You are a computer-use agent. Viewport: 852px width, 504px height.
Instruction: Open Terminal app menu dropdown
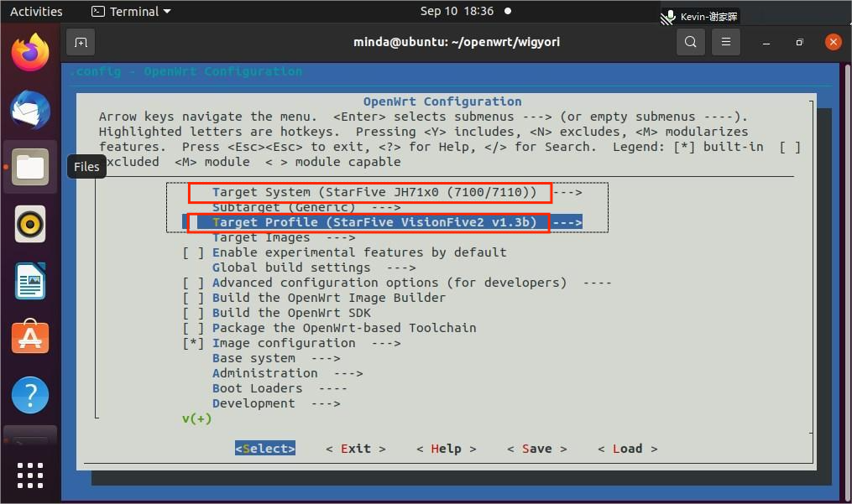pyautogui.click(x=131, y=12)
